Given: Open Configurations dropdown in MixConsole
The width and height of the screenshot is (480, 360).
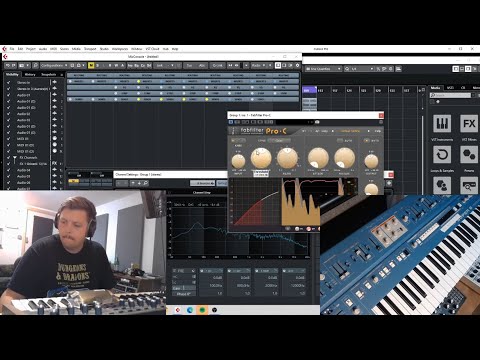Looking at the screenshot, I should [x=54, y=65].
